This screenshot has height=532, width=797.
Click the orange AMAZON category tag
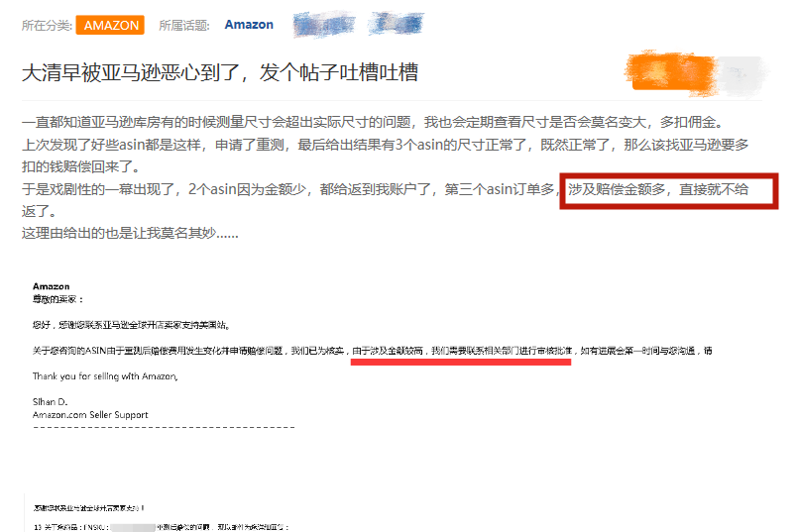[x=110, y=25]
